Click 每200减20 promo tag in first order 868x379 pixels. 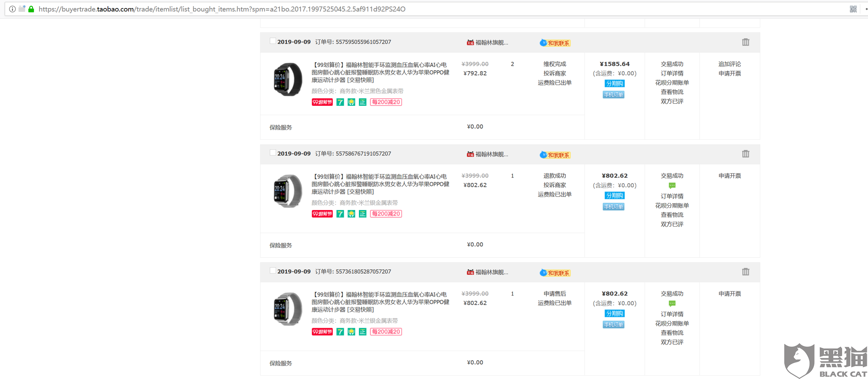click(386, 102)
